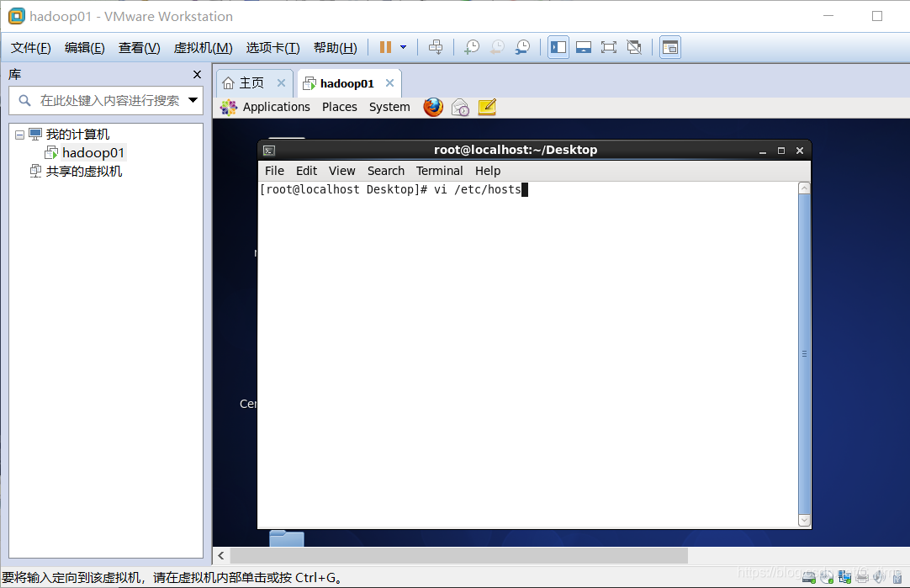Image resolution: width=910 pixels, height=588 pixels.
Task: Select 共享的虚拟机 in the library tree
Action: (x=84, y=172)
